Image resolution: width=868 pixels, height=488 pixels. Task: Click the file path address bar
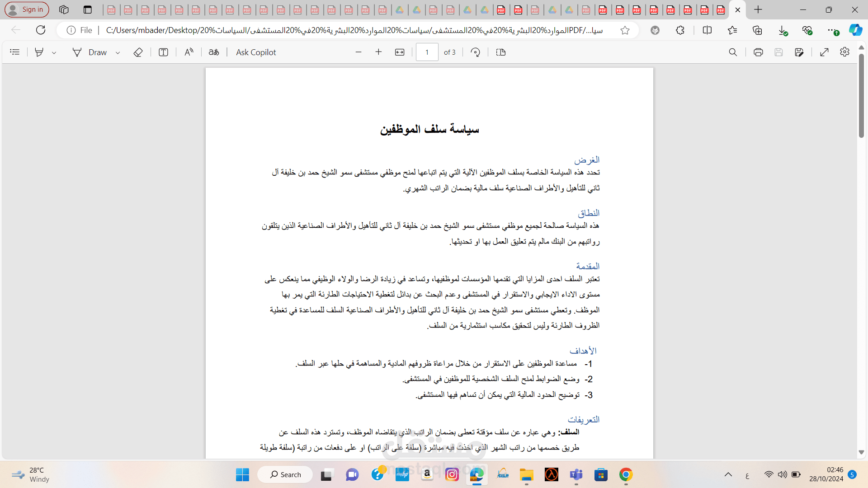tap(354, 30)
